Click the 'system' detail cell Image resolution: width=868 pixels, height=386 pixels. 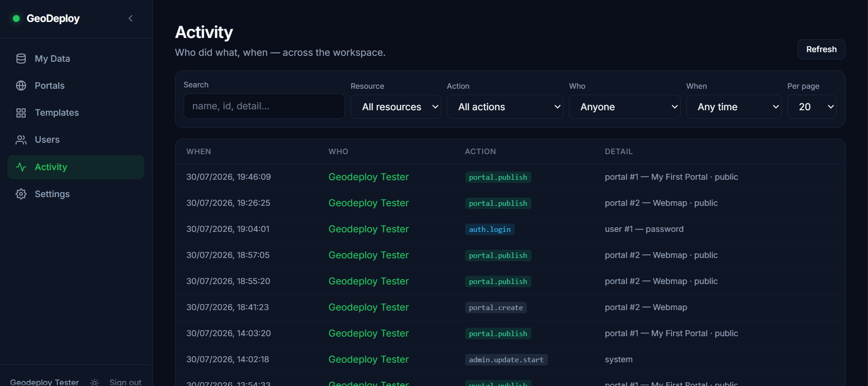pos(618,359)
